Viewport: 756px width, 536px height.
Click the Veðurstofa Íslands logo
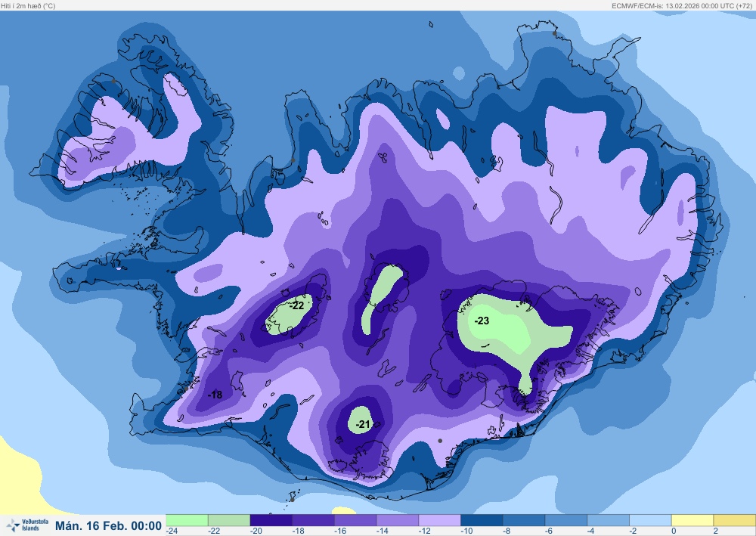[27, 525]
